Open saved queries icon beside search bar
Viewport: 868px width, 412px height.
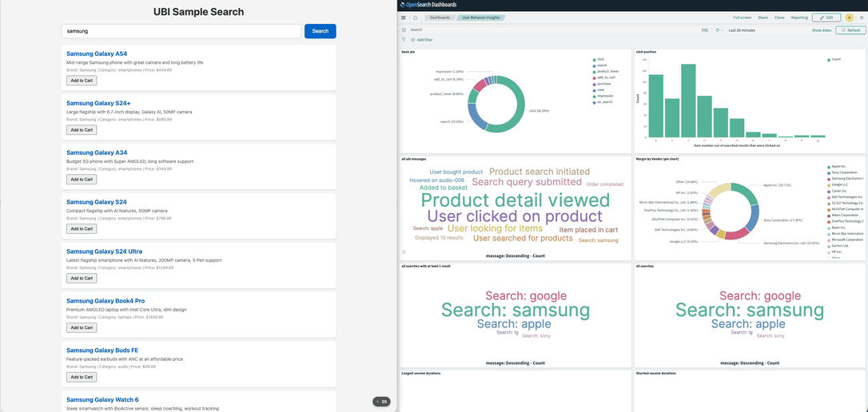pos(404,30)
